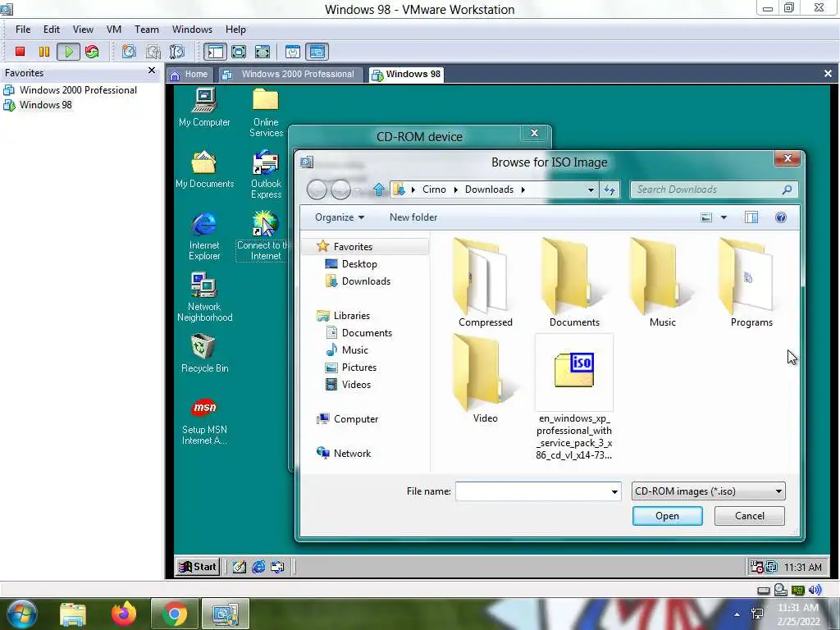Viewport: 840px width, 630px height.
Task: Select the Compressed folder
Action: point(486,282)
